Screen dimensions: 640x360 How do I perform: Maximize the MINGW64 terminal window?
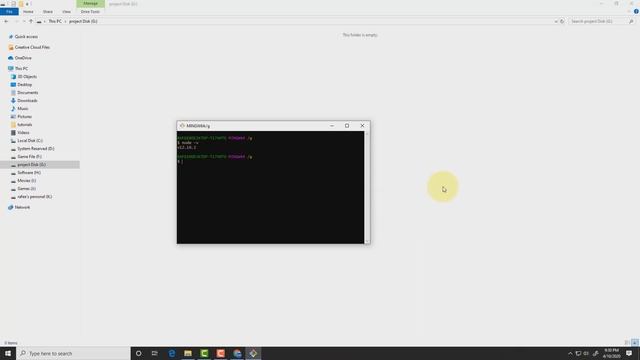(347, 126)
